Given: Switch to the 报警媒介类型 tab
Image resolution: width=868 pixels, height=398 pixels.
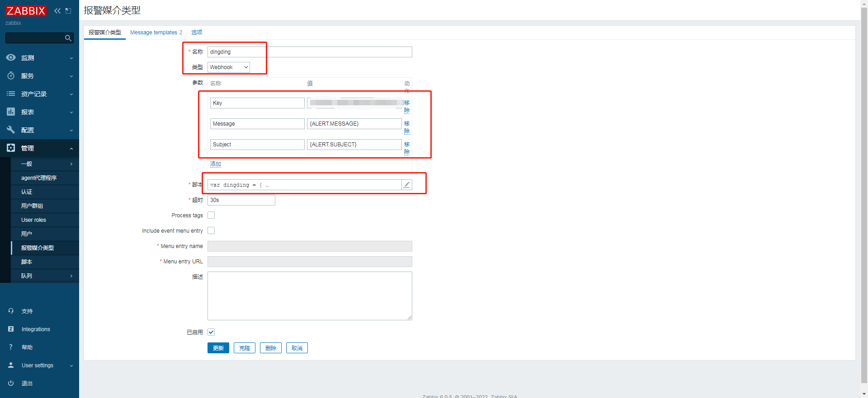Looking at the screenshot, I should click(x=105, y=33).
